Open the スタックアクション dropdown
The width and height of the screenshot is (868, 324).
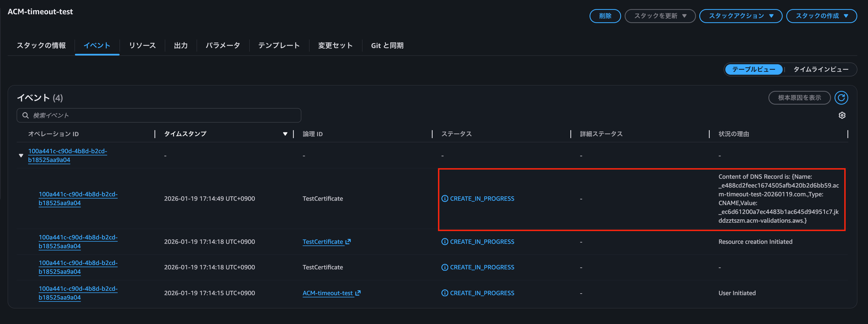[740, 16]
